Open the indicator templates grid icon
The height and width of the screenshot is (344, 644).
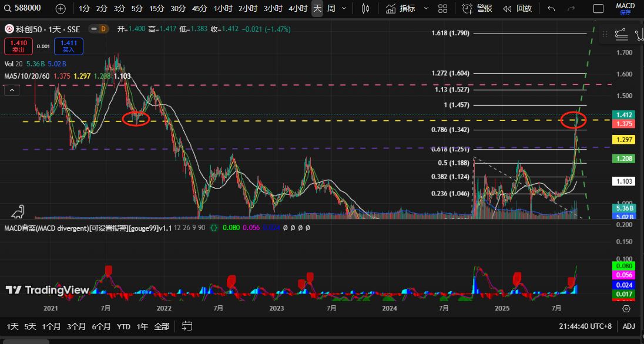pos(443,8)
